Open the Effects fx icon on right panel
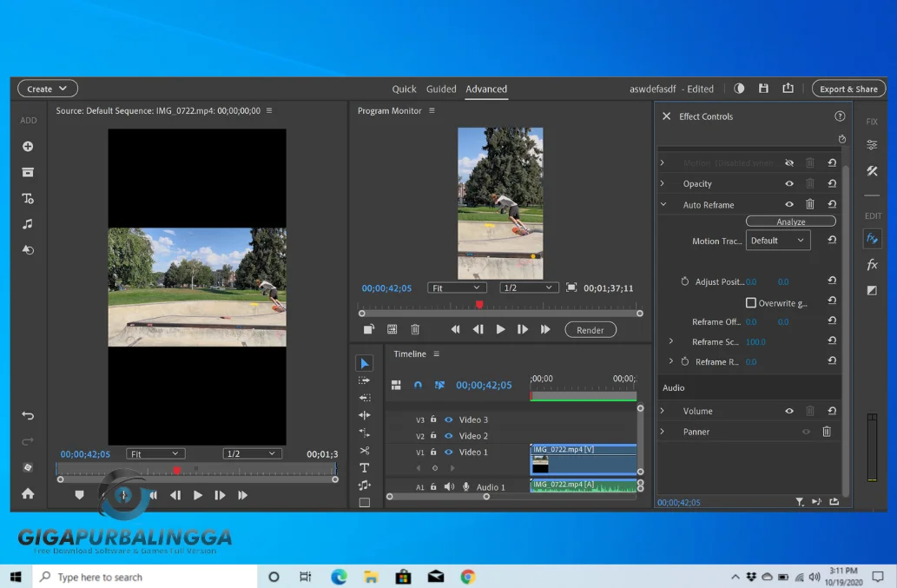Viewport: 897px width, 588px height. pyautogui.click(x=871, y=265)
